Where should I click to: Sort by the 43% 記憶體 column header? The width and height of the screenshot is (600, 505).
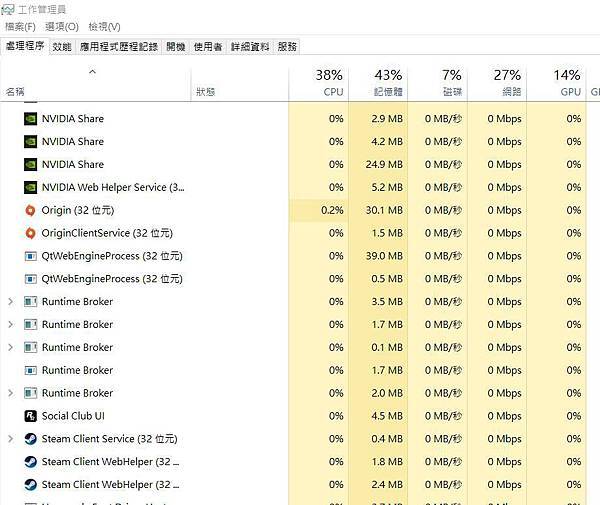[x=378, y=83]
